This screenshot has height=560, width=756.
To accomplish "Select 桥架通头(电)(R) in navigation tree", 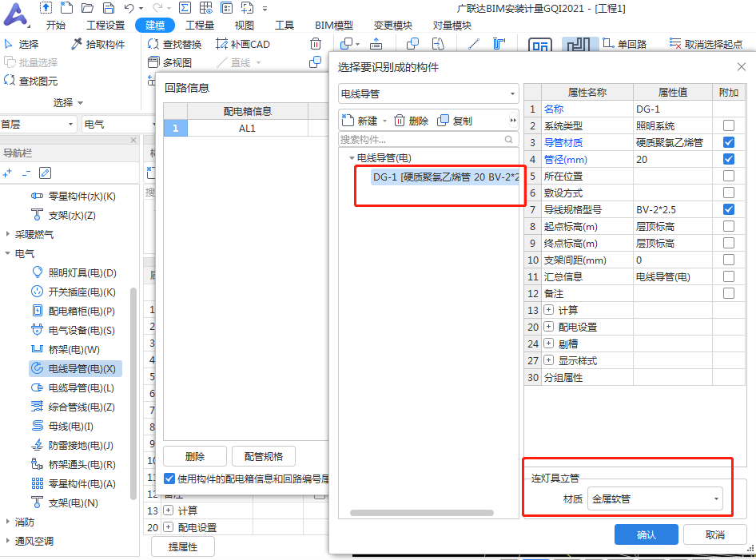I will (x=74, y=465).
